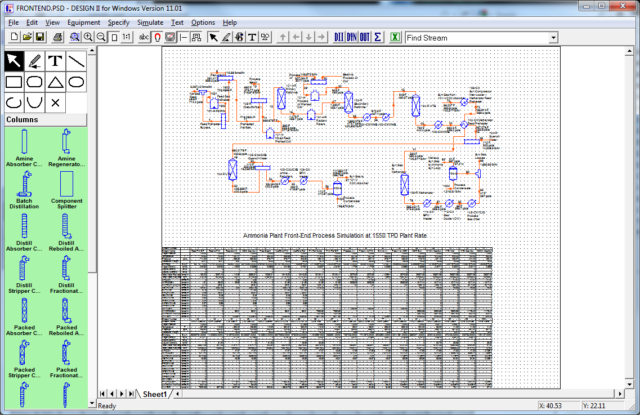
Task: Open a file with the folder icon
Action: [x=27, y=37]
